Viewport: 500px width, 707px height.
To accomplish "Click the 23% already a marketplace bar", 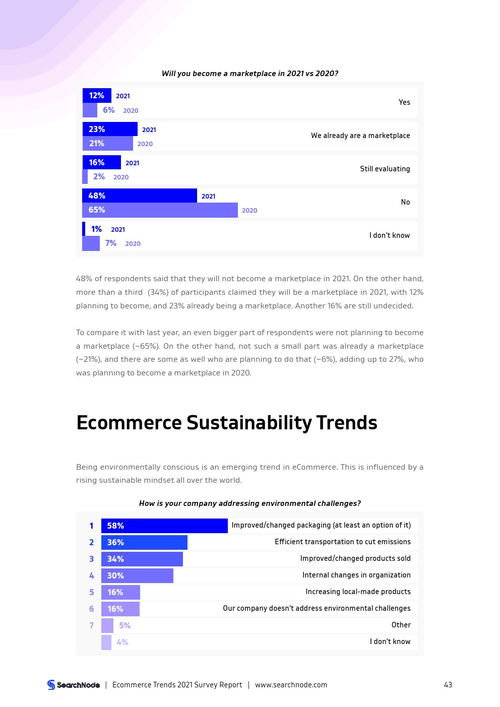I will pos(110,129).
